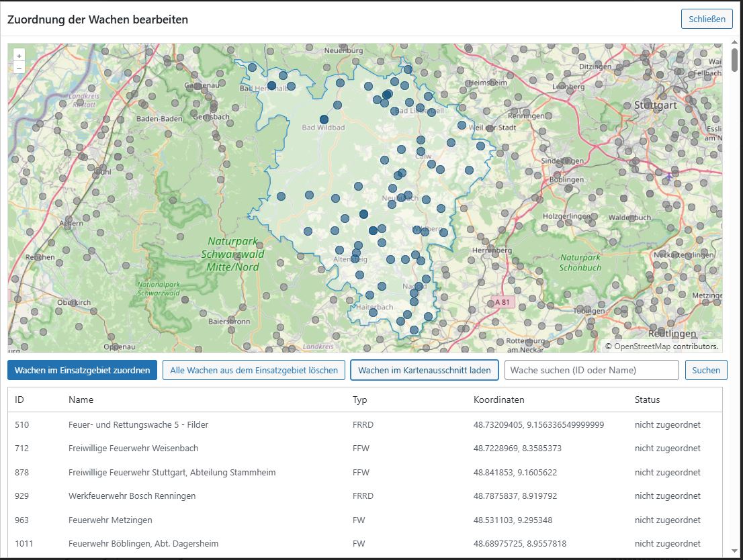Click the ID column header

19,400
